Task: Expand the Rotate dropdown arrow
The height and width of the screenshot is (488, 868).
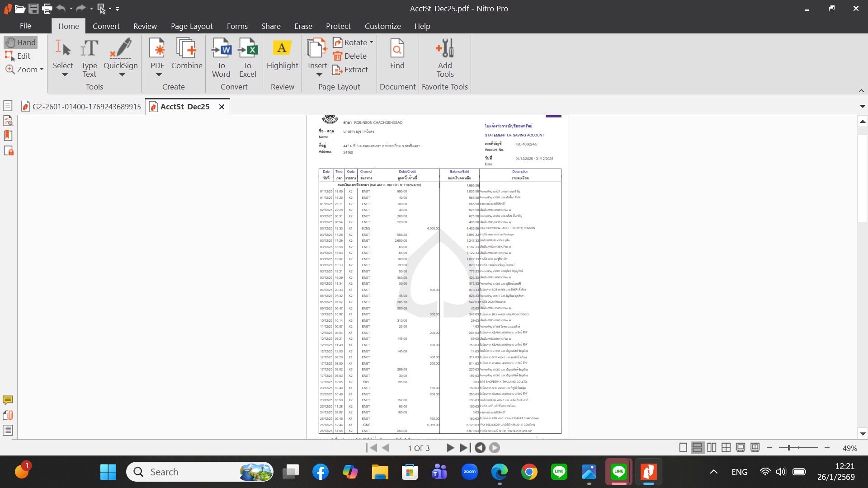Action: [372, 42]
